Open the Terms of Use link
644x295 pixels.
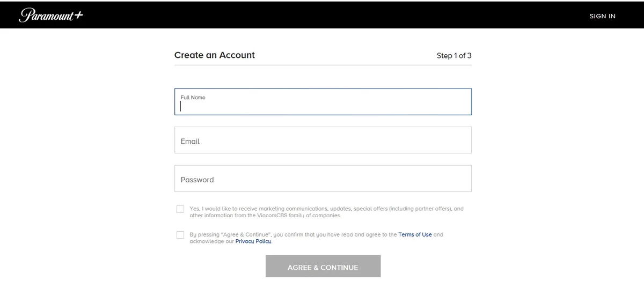415,235
